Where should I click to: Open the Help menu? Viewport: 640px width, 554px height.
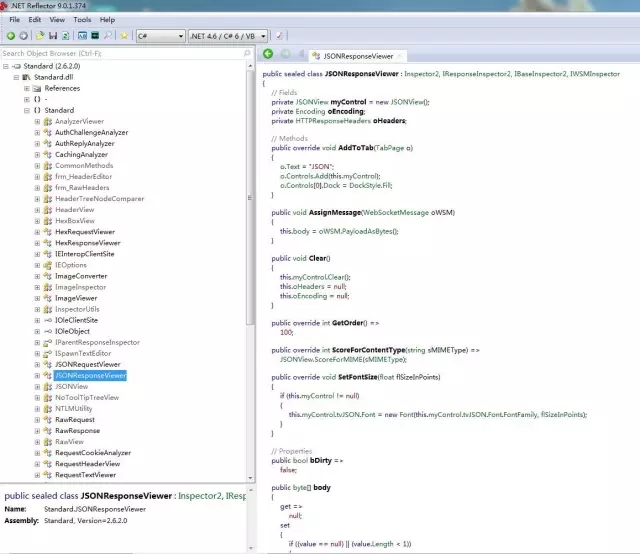107,20
